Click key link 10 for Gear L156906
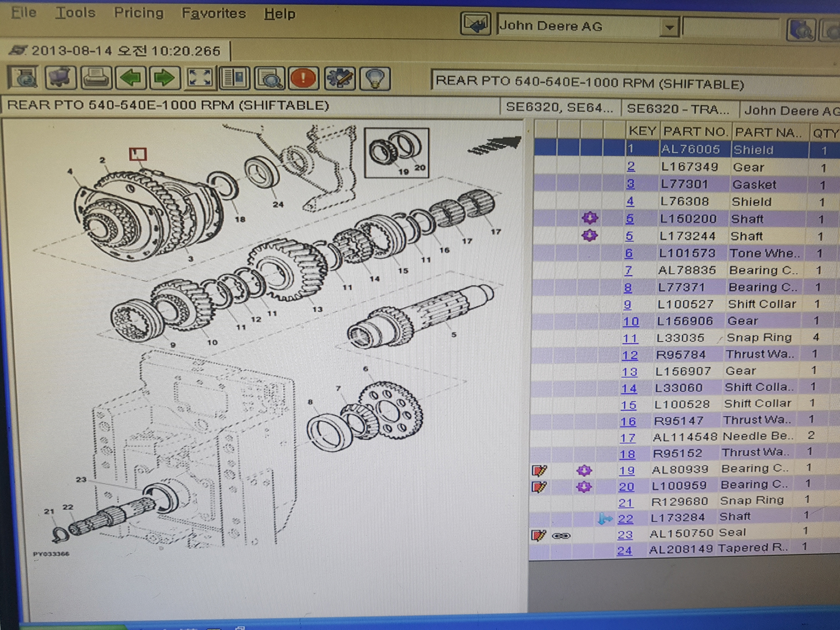Image resolution: width=840 pixels, height=630 pixels. pos(630,321)
